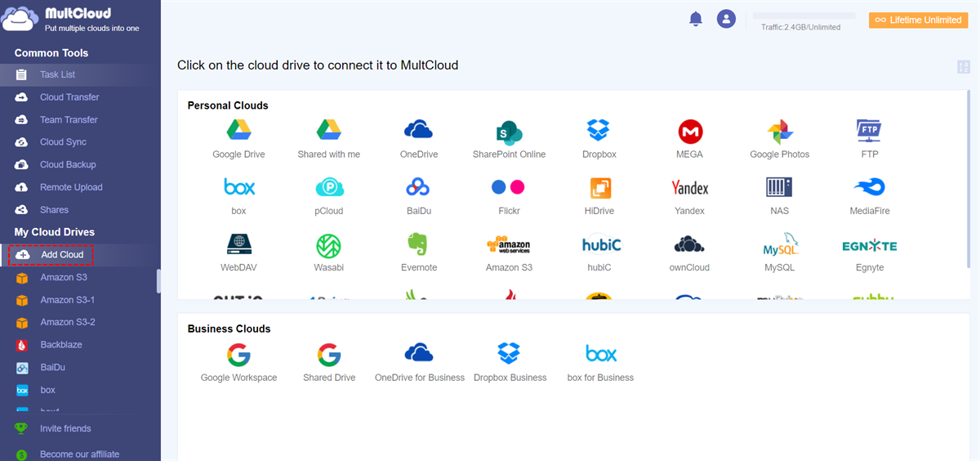Connect a Dropbox account
Screen dimensions: 980x461
point(599,138)
